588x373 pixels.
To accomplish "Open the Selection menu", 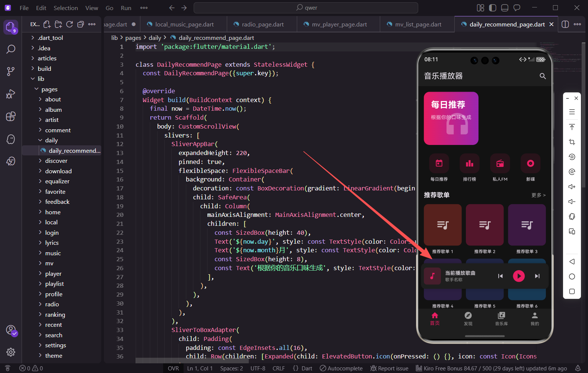I will tap(66, 8).
